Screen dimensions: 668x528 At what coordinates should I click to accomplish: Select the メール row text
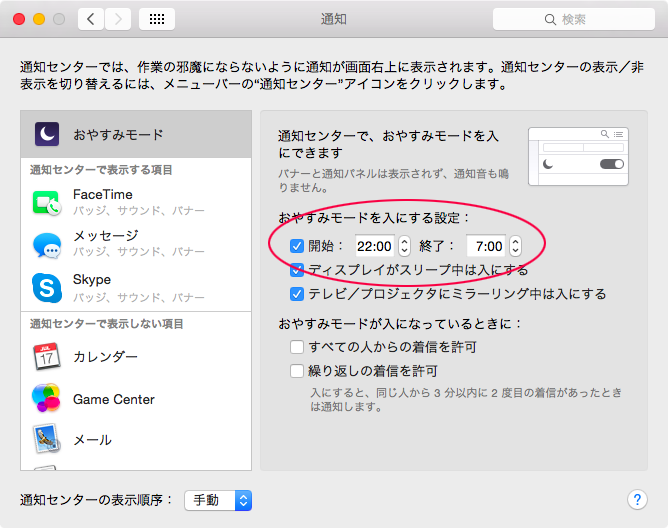point(92,440)
